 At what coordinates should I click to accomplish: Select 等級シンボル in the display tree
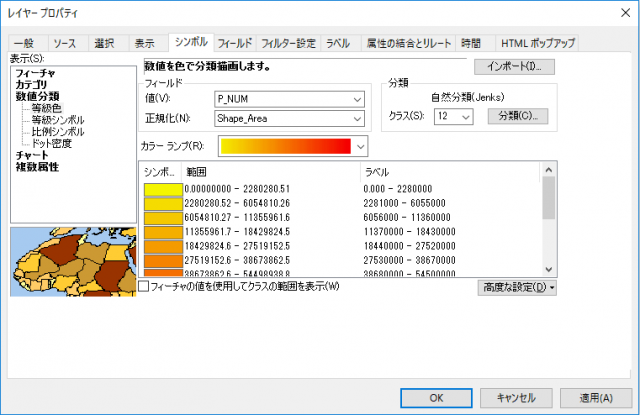click(58, 120)
